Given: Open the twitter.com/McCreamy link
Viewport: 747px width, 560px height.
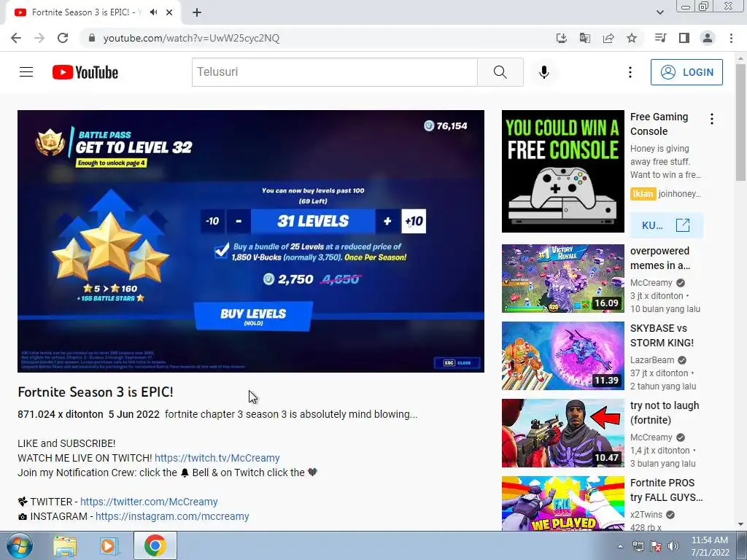Looking at the screenshot, I should tap(149, 502).
